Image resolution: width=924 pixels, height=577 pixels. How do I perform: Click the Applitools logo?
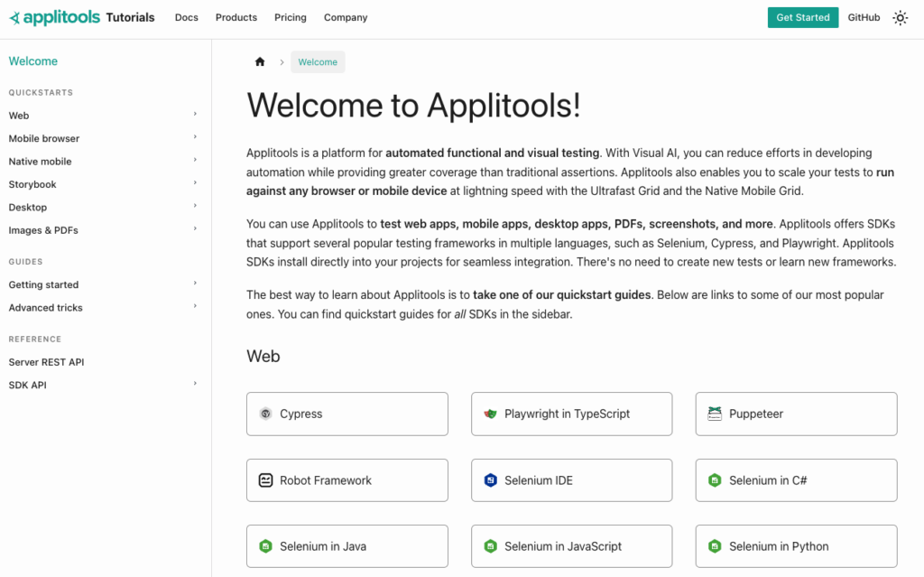pyautogui.click(x=55, y=17)
